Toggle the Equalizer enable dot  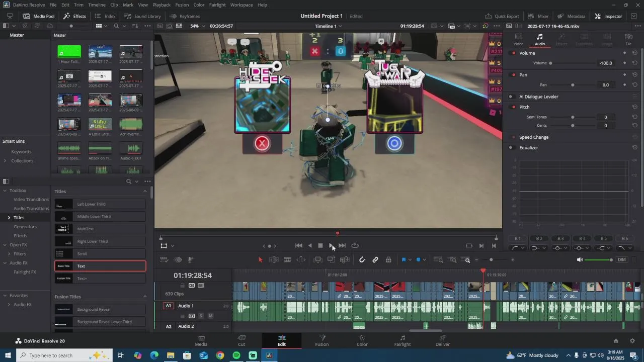pos(511,148)
